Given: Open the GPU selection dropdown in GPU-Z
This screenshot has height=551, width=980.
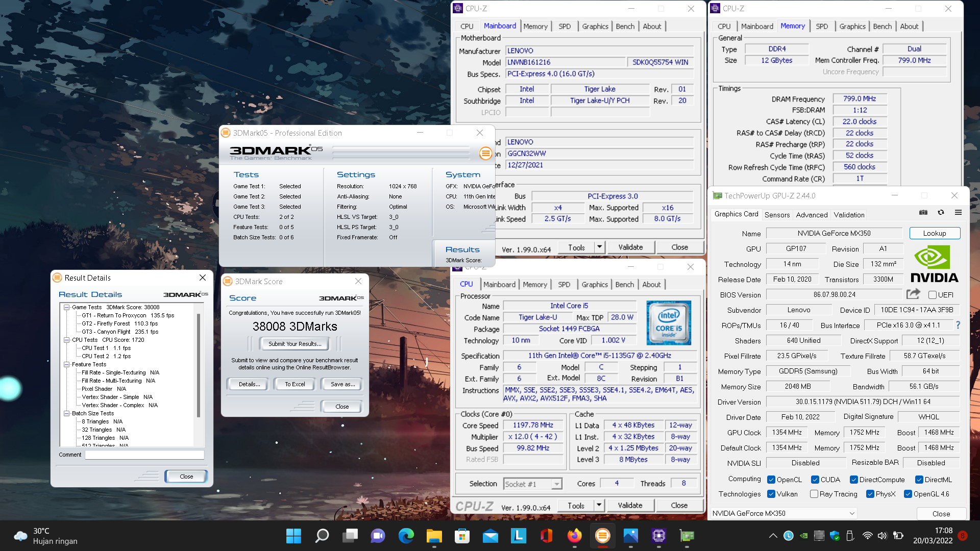Looking at the screenshot, I should pyautogui.click(x=783, y=513).
